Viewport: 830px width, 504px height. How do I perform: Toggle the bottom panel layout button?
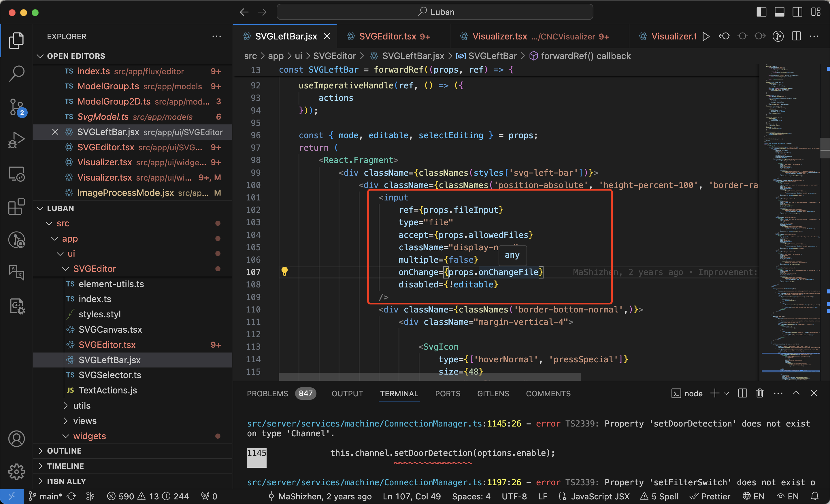779,12
